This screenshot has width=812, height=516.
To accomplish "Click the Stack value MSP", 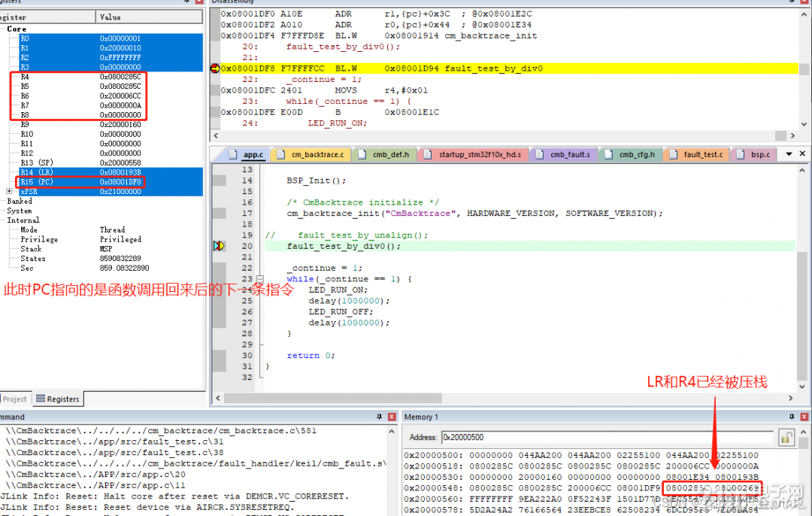I will (106, 249).
